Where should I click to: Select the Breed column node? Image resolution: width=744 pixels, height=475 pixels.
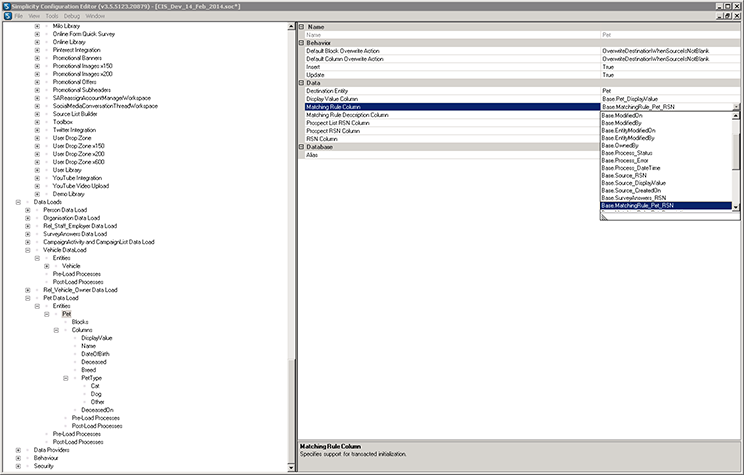click(x=89, y=370)
